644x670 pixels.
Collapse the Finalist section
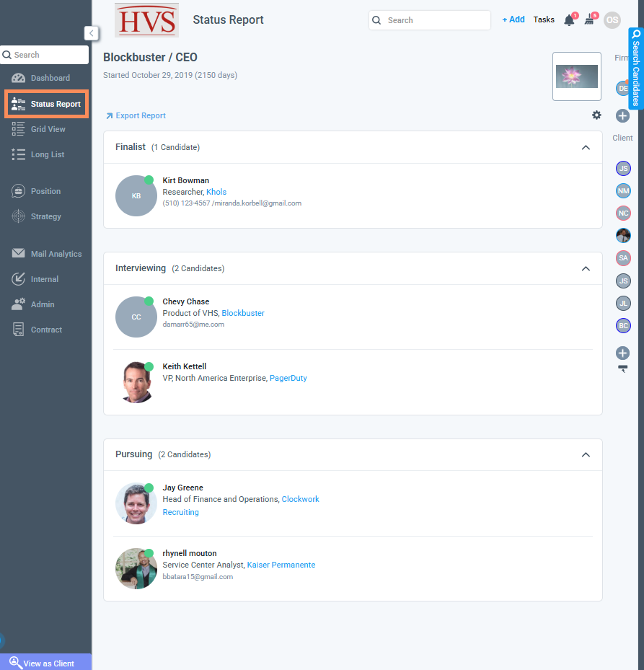(586, 147)
